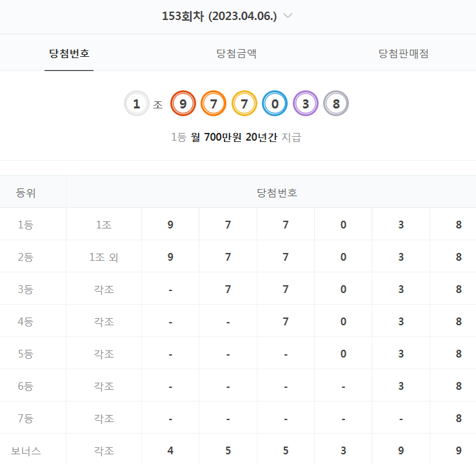Click the digit 3 in the 6등 row
476x464 pixels.
(x=401, y=386)
